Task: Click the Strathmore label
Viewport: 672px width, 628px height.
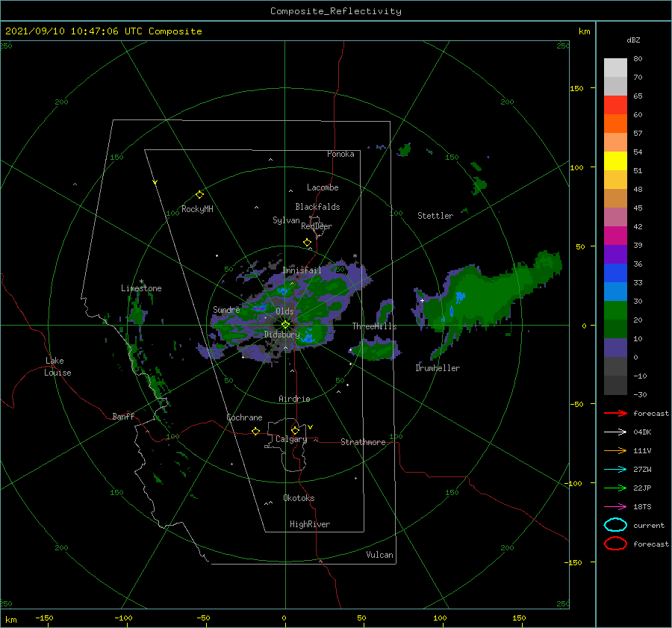Action: tap(363, 442)
